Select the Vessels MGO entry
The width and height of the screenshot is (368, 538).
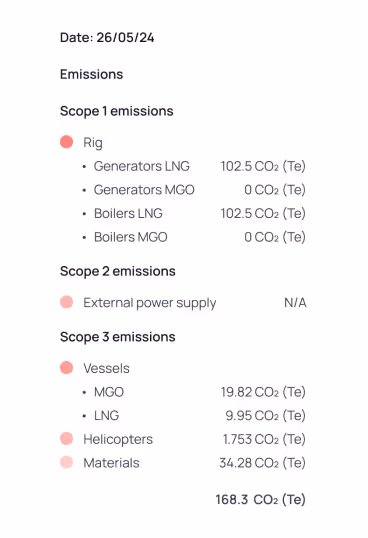tap(109, 392)
